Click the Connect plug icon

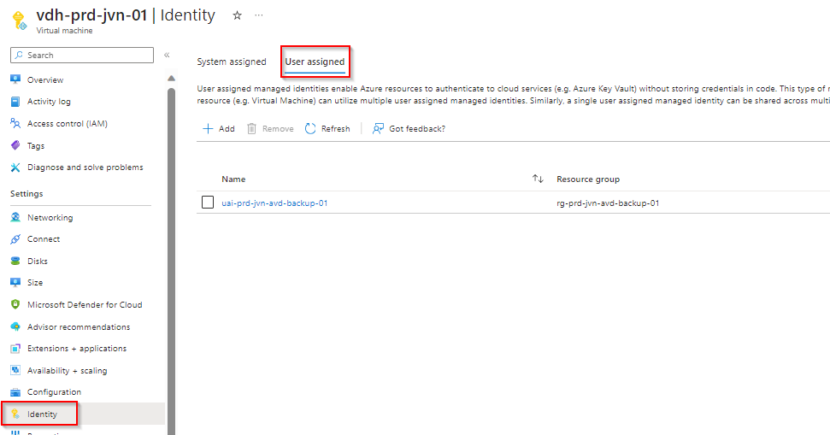pyautogui.click(x=15, y=239)
